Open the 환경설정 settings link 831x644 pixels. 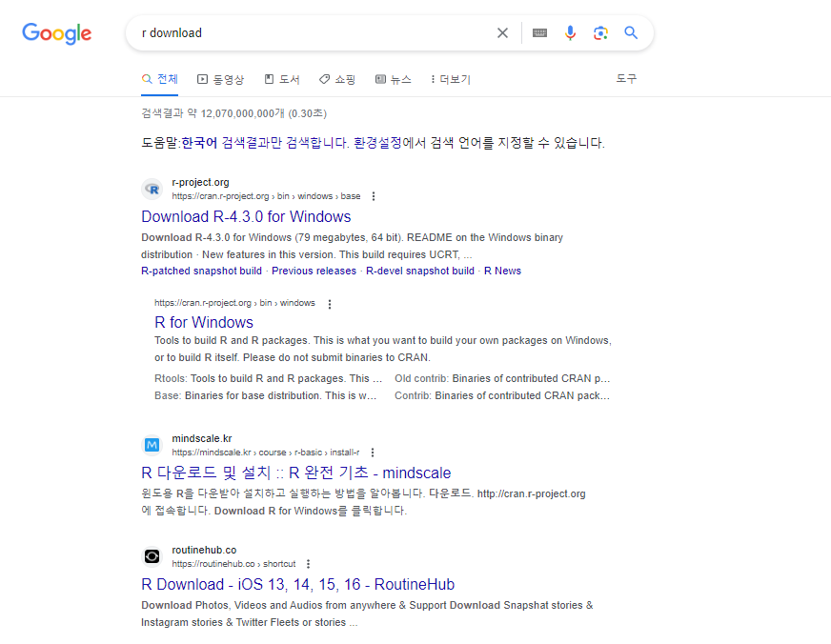[377, 143]
